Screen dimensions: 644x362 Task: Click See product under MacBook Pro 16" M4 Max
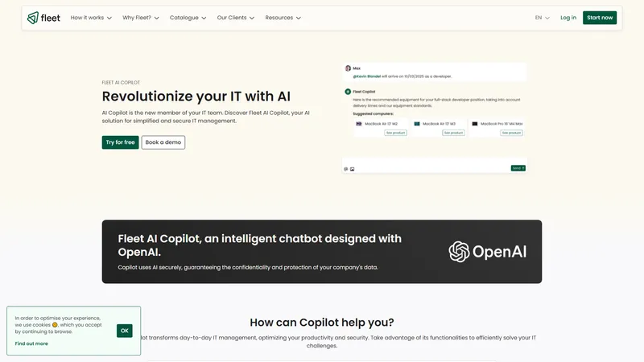(x=511, y=133)
